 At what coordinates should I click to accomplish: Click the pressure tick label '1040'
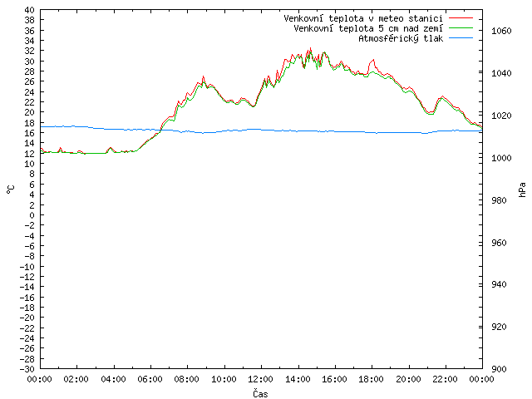(x=501, y=73)
